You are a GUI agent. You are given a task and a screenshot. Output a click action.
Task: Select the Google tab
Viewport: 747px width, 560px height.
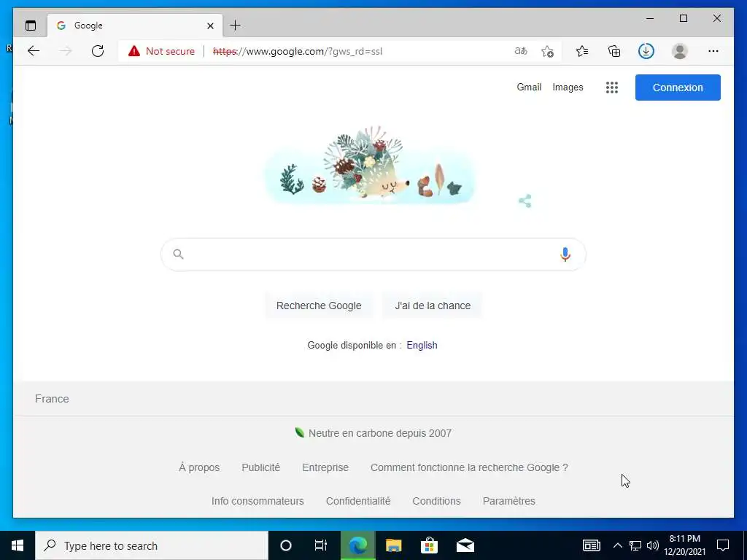click(135, 26)
